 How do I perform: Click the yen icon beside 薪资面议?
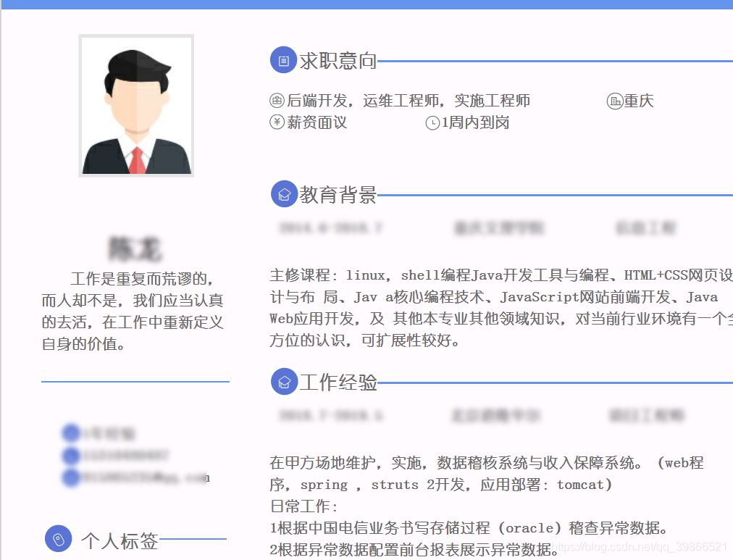pos(277,122)
